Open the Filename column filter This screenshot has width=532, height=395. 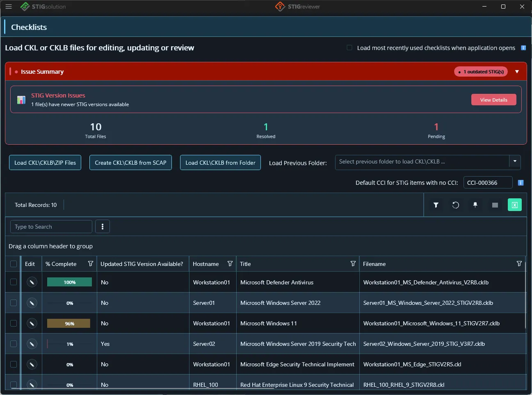519,263
